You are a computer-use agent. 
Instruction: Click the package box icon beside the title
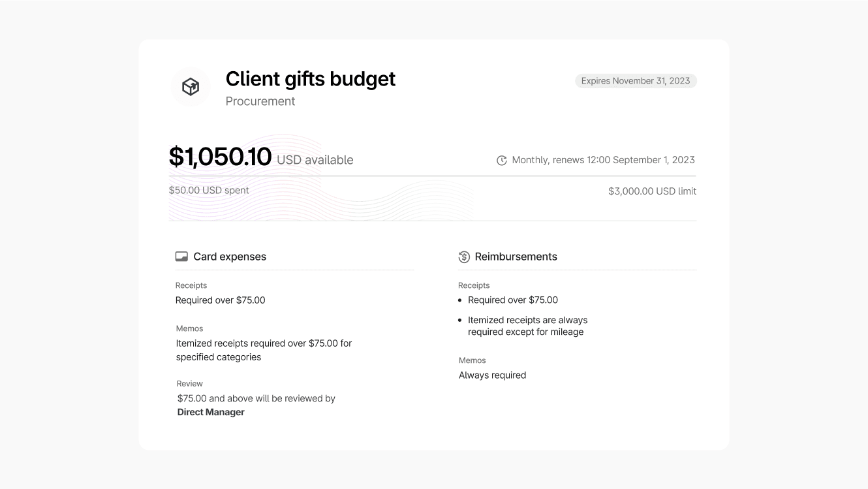[x=191, y=87]
